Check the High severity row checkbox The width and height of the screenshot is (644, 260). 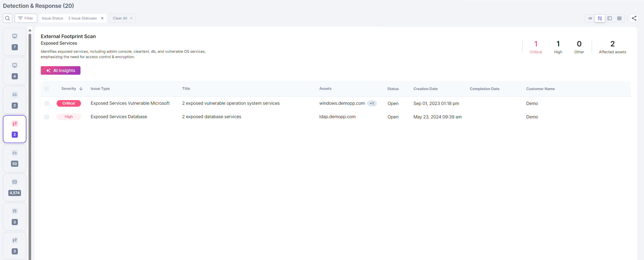(x=47, y=117)
